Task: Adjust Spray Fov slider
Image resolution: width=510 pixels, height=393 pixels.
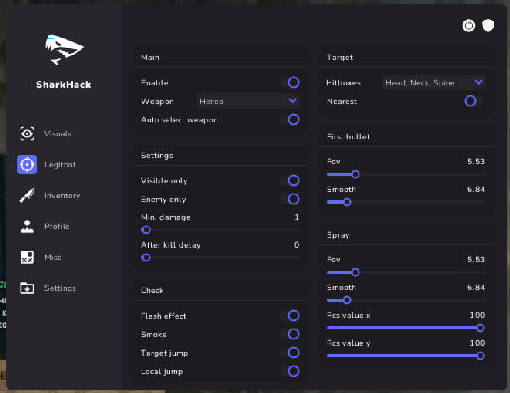Action: 406,272
